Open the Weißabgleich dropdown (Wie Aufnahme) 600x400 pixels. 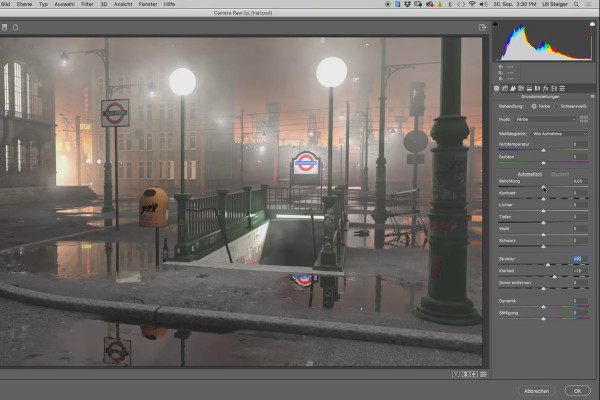click(559, 134)
